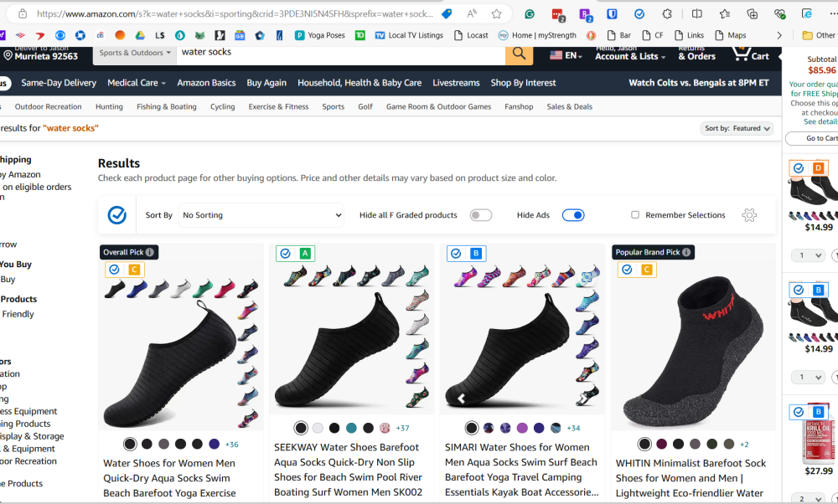This screenshot has height=504, width=838.
Task: Open the shopping cart icon
Action: [x=749, y=54]
